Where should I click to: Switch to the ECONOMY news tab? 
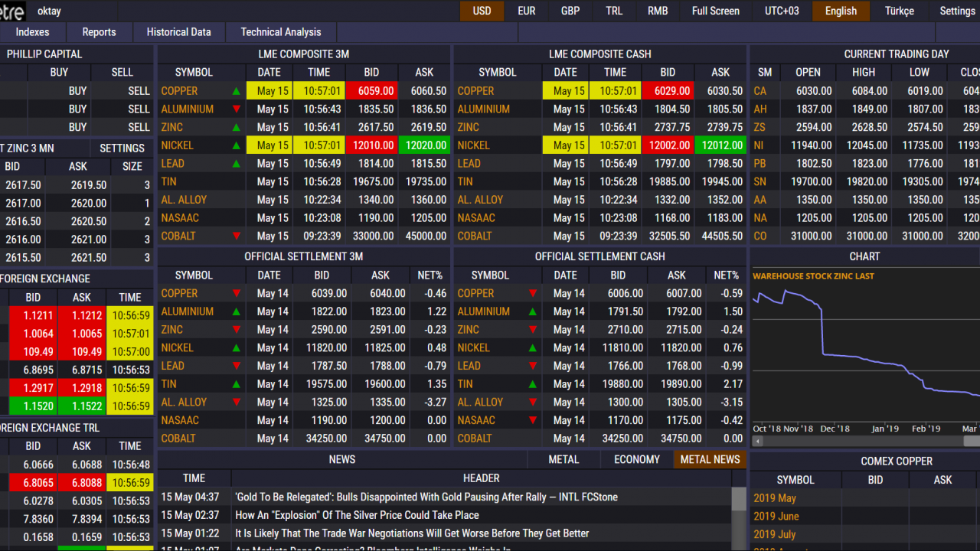(637, 459)
